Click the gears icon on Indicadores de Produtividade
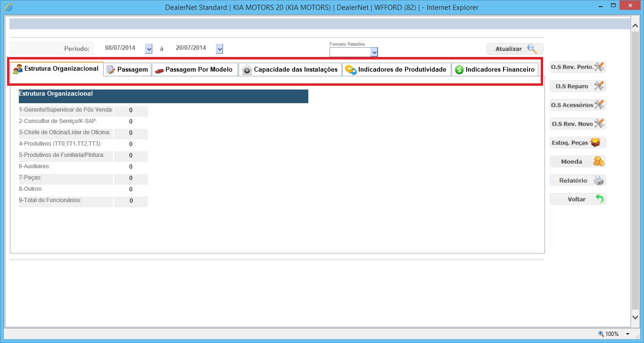The image size is (644, 343). click(351, 70)
